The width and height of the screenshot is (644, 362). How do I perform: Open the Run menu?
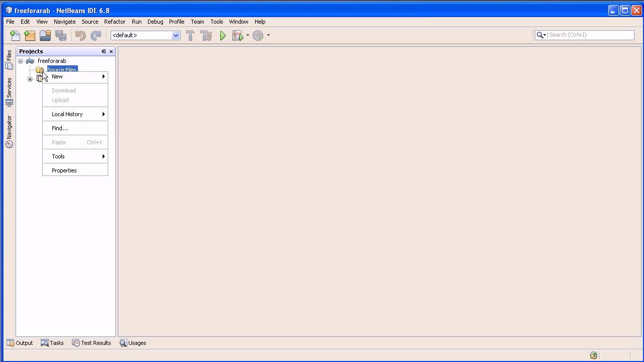[136, 22]
